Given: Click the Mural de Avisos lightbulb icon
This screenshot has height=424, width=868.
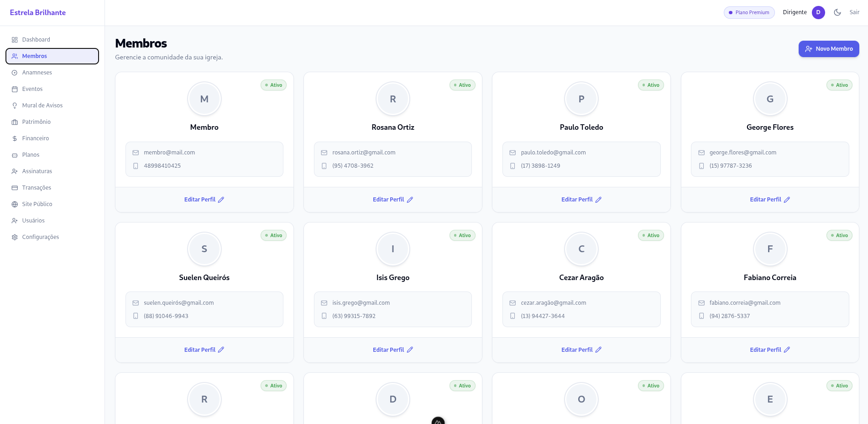Looking at the screenshot, I should (x=15, y=106).
